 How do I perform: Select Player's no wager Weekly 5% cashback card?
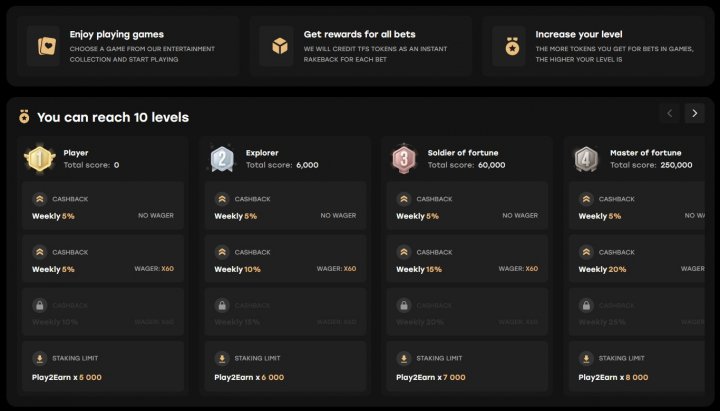[103, 205]
